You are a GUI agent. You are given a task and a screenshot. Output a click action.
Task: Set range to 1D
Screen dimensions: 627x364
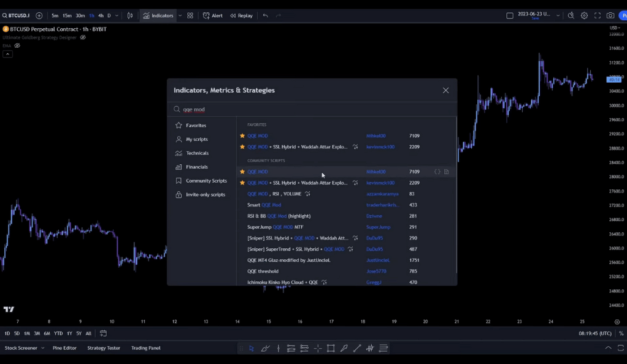(x=7, y=333)
